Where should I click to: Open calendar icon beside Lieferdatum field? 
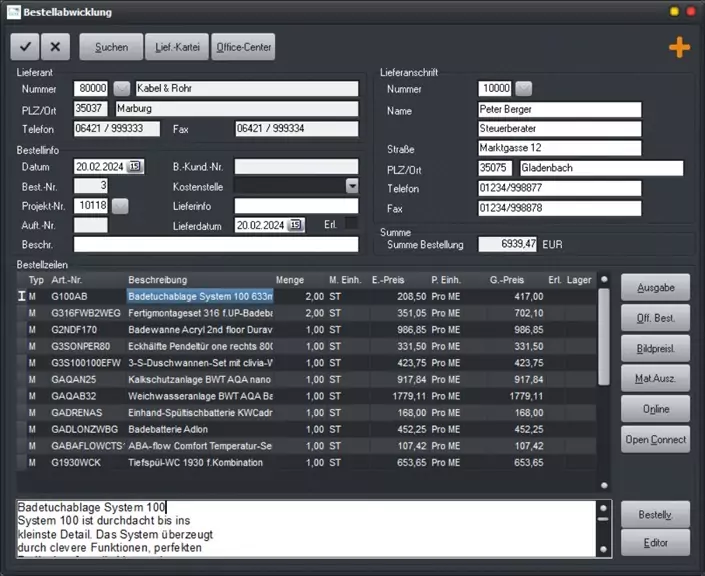tap(295, 225)
